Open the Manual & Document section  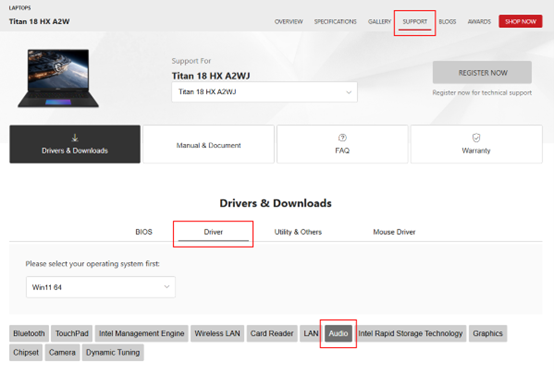(x=208, y=144)
